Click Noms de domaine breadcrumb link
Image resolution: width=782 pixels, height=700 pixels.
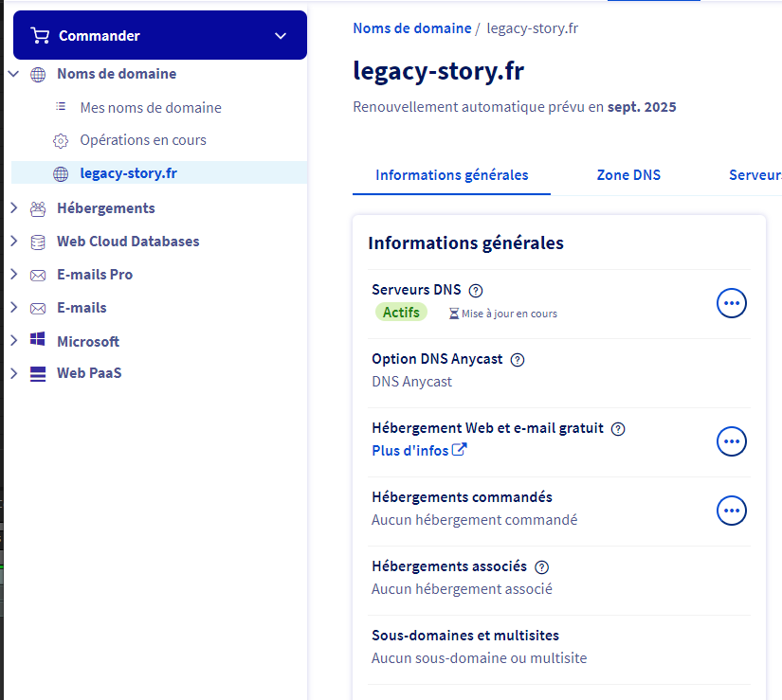click(x=411, y=28)
